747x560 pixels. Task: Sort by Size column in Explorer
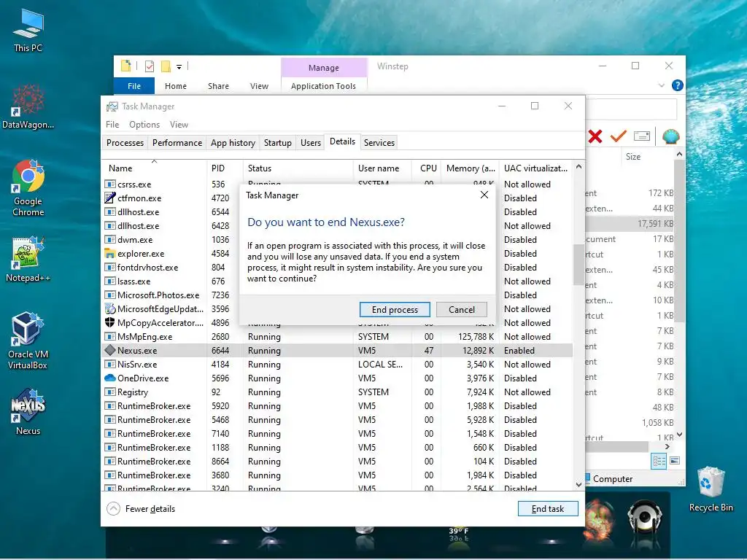[x=633, y=157]
